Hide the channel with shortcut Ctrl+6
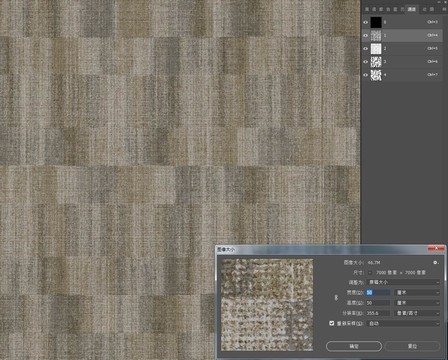The image size is (448, 360). point(366,62)
